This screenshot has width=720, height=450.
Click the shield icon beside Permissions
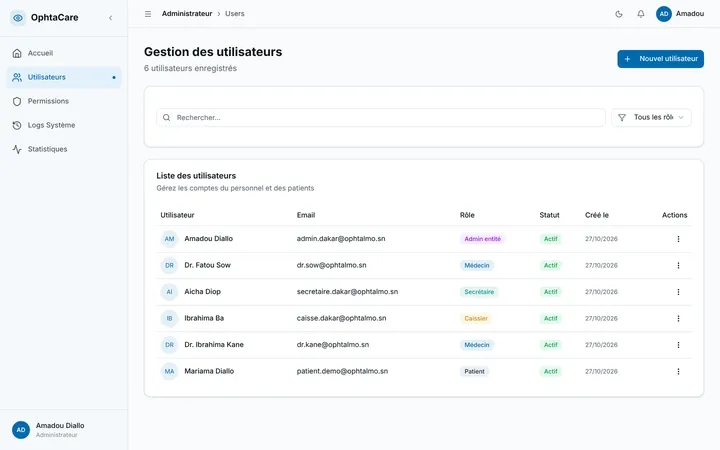[17, 101]
